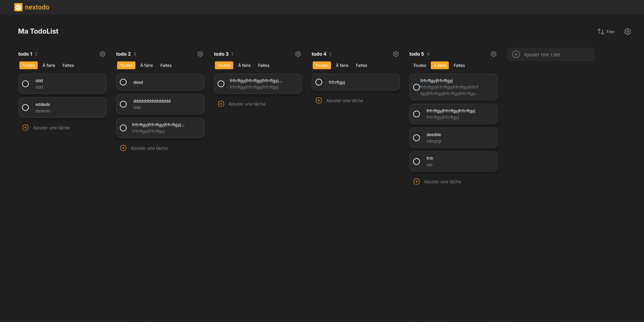Click plus icon in Ajouter Une Liste
The height and width of the screenshot is (322, 644).
516,54
